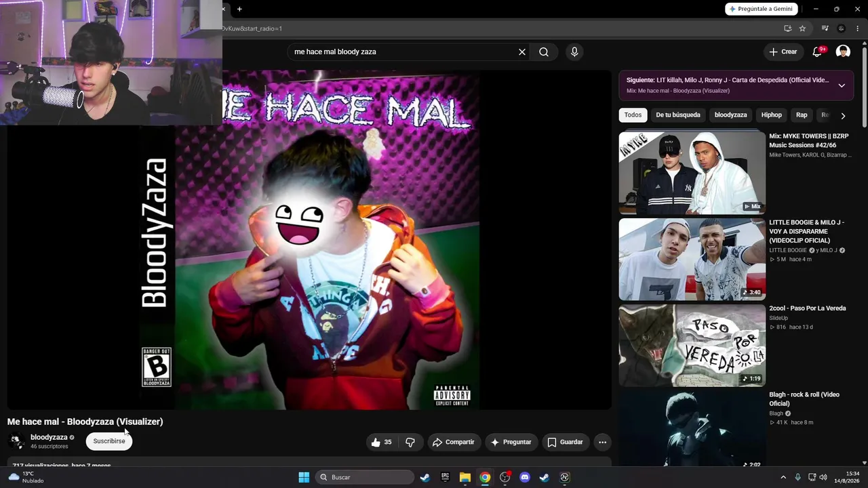Click the Crear button
The width and height of the screenshot is (868, 488).
point(783,52)
